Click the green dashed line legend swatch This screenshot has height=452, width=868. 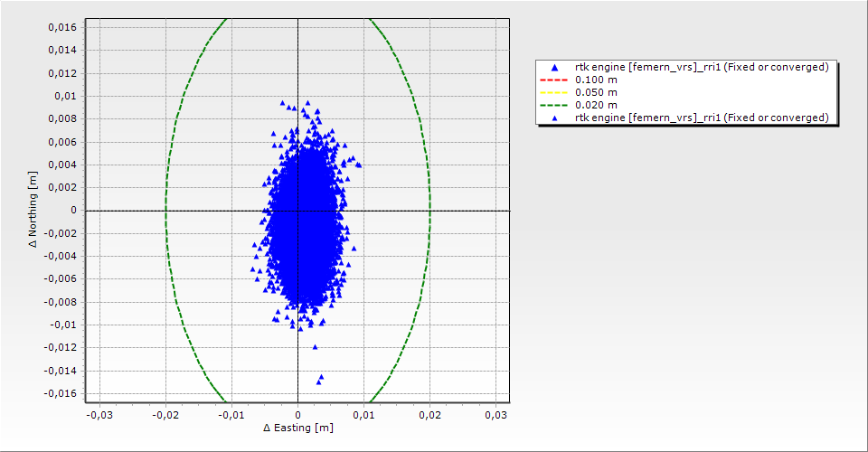[554, 105]
